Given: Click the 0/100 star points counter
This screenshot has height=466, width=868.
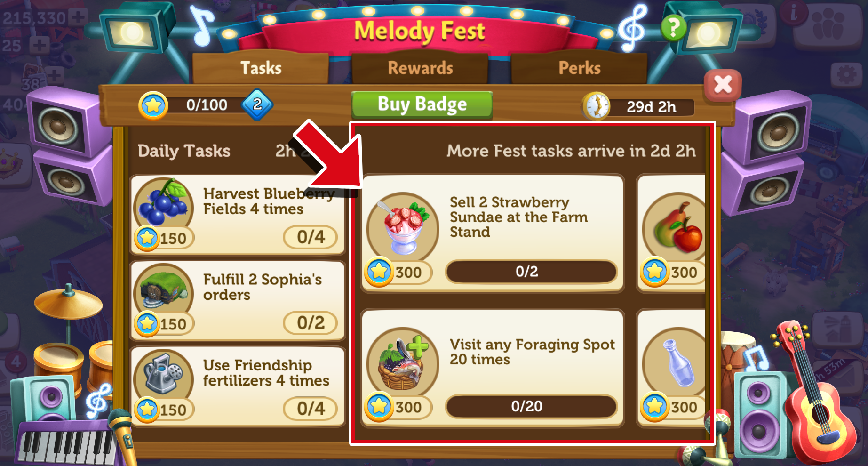Looking at the screenshot, I should (207, 105).
